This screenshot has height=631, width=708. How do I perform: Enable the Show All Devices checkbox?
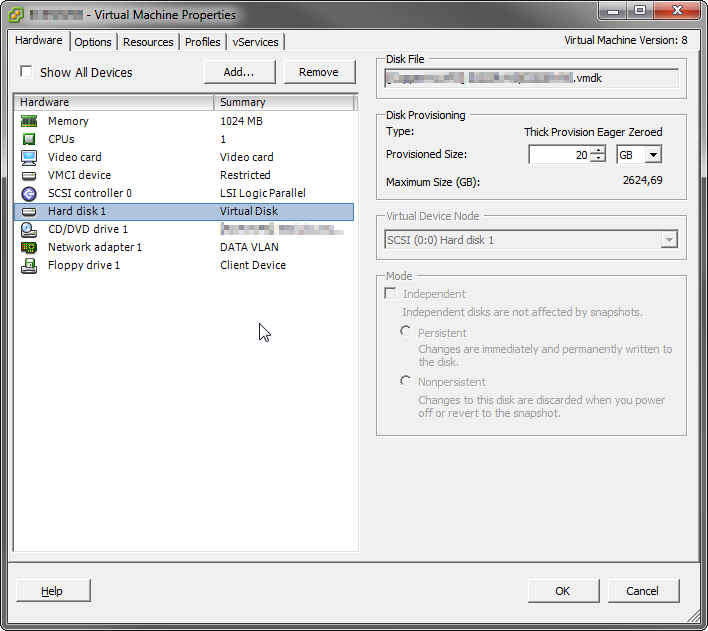(26, 72)
